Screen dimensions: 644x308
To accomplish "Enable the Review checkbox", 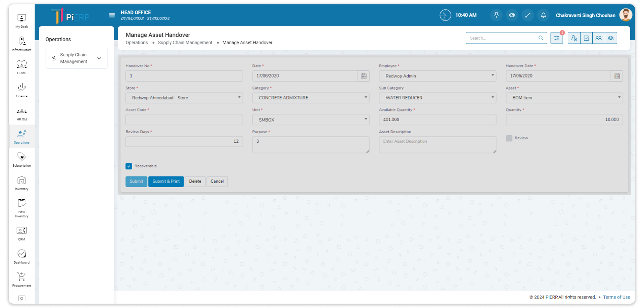I will point(509,138).
